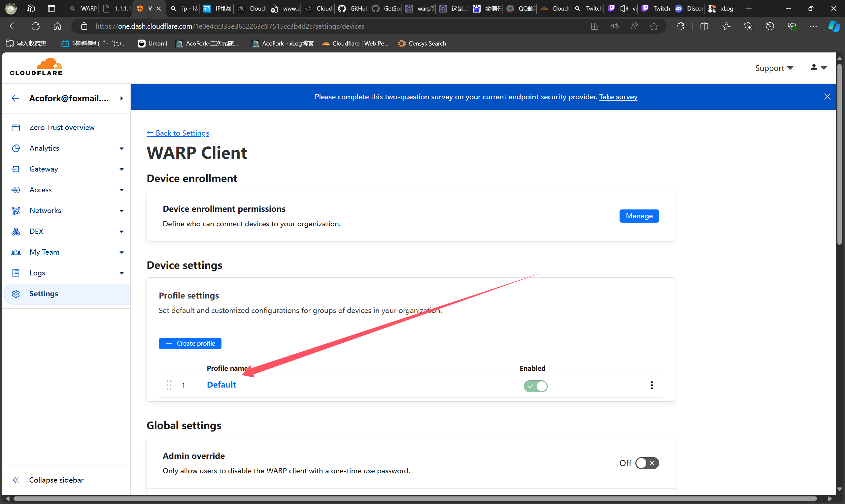
Task: Open browser extensions puzzle icon
Action: pyautogui.click(x=680, y=26)
